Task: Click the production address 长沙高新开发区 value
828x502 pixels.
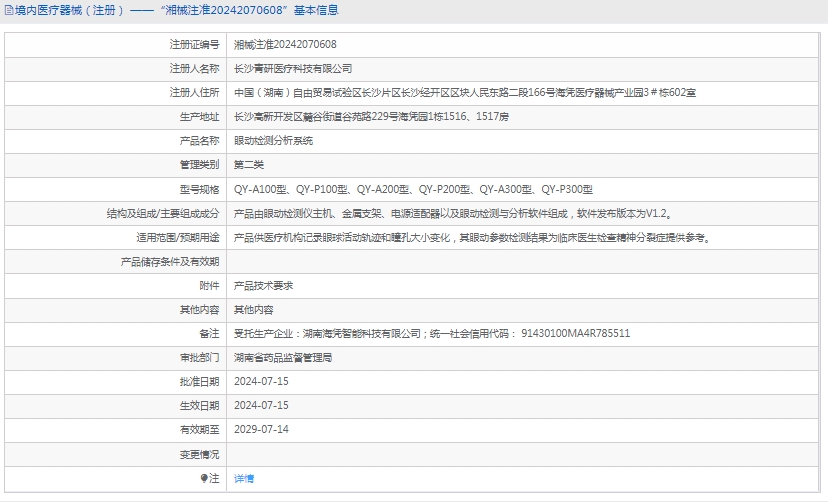Action: coord(371,117)
